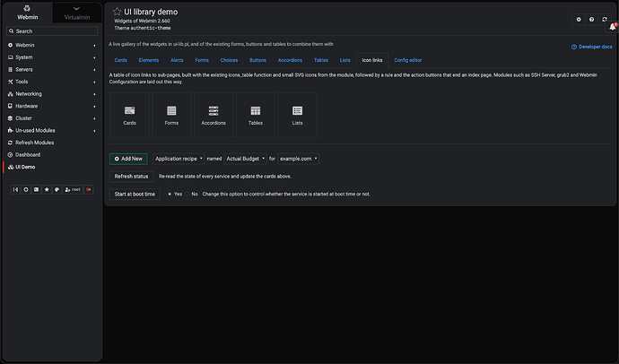This screenshot has height=364, width=619.
Task: Open Dashboard from the sidebar
Action: pyautogui.click(x=52, y=155)
